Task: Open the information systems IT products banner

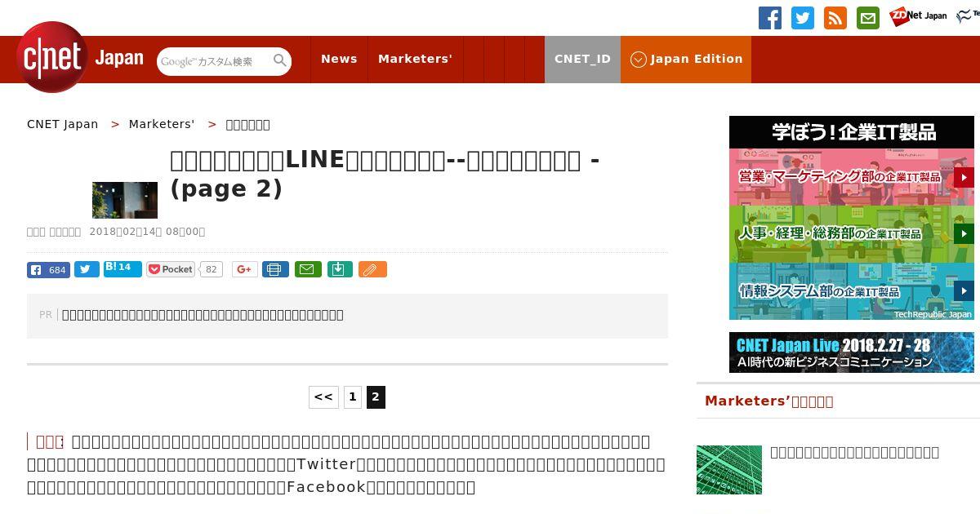Action: 852,291
